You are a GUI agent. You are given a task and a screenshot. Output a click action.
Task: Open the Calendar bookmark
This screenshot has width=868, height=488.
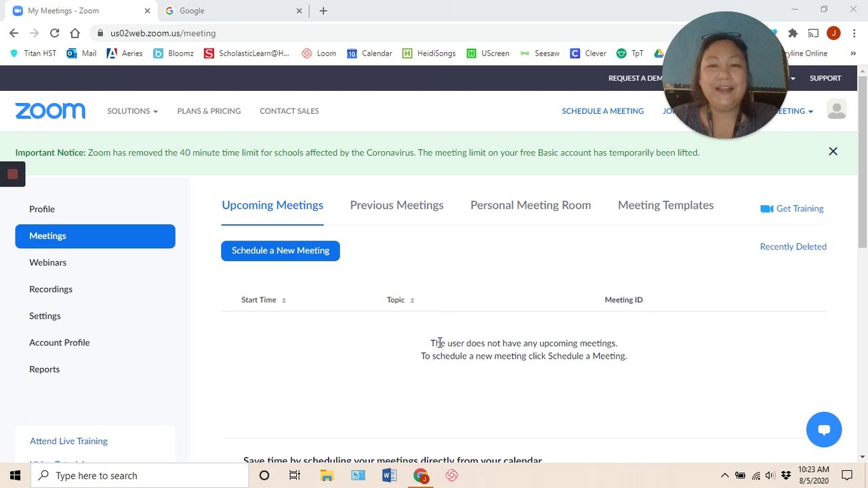[x=369, y=53]
